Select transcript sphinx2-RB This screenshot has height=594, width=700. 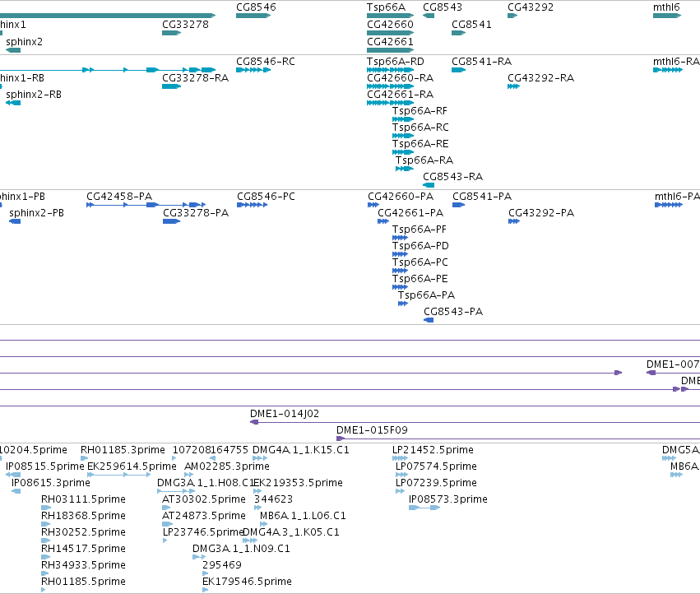point(13,103)
